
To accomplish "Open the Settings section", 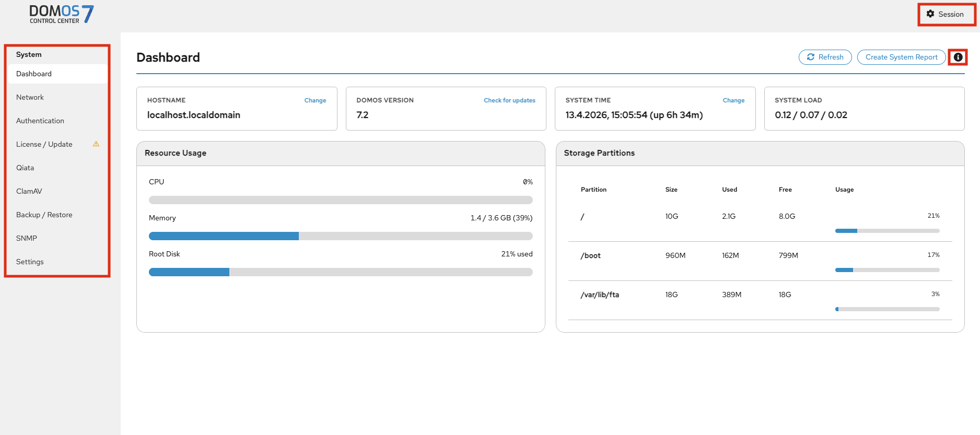I will click(x=57, y=262).
